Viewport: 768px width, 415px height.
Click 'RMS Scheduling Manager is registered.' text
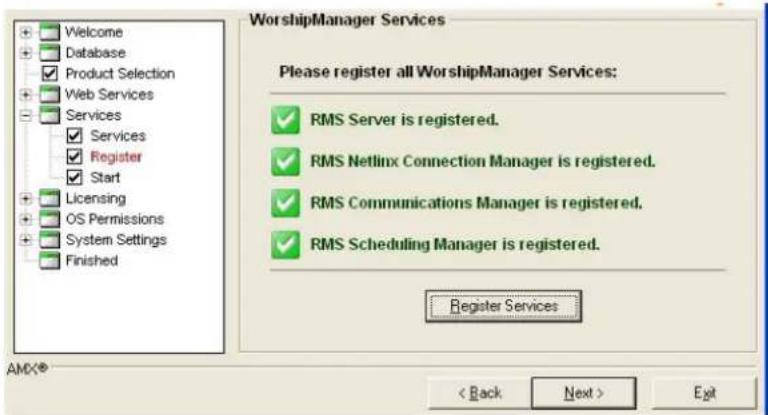point(455,244)
